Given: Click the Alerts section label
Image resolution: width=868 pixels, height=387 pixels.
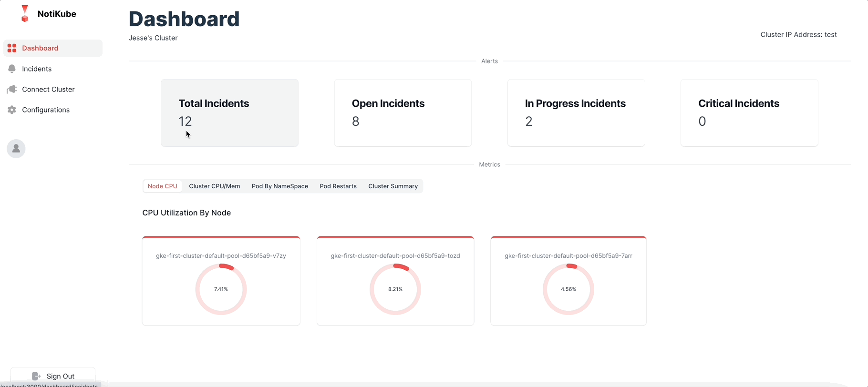Looking at the screenshot, I should pyautogui.click(x=489, y=61).
